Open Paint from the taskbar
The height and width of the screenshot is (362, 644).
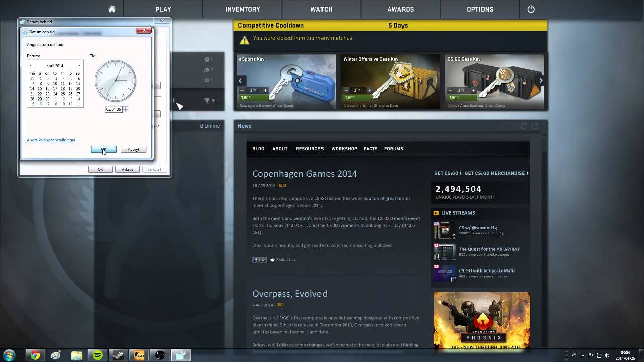(56, 355)
